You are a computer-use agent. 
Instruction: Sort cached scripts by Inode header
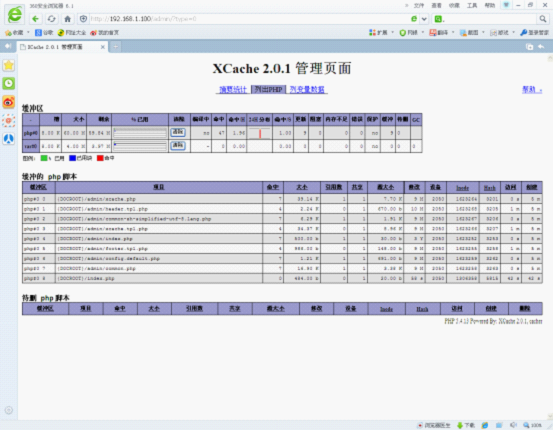462,188
